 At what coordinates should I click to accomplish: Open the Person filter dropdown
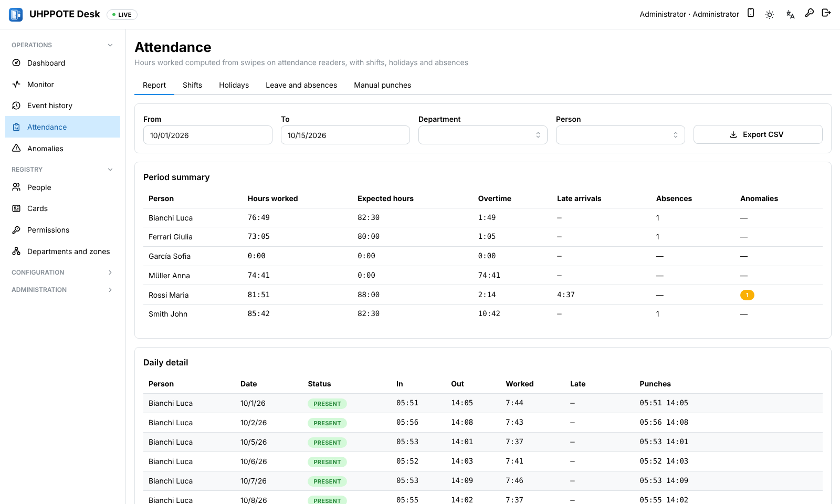[x=621, y=135]
